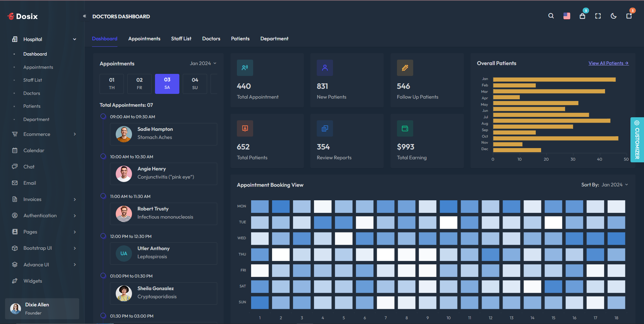Collapse the Hospital menu chevron
Viewport: 644px width, 324px height.
(74, 39)
